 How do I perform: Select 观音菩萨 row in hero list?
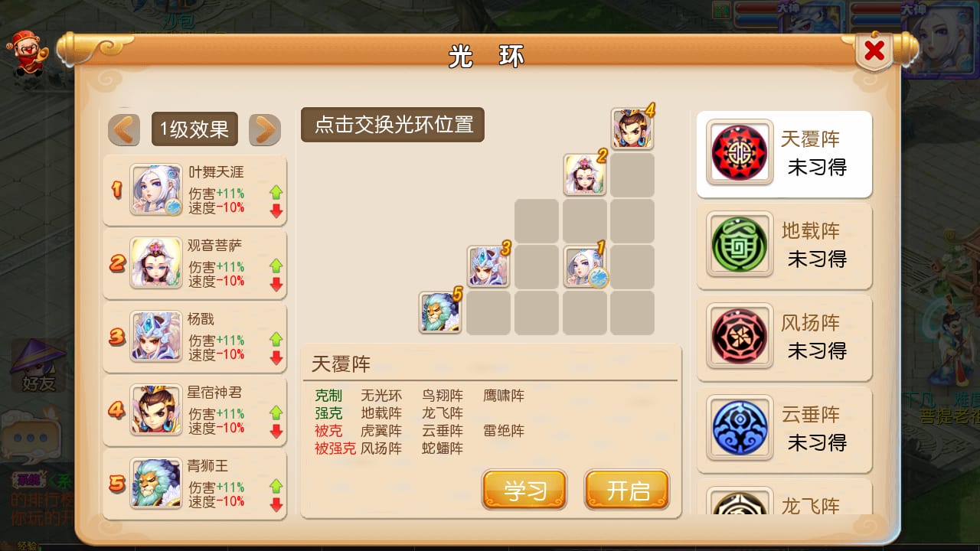point(194,264)
